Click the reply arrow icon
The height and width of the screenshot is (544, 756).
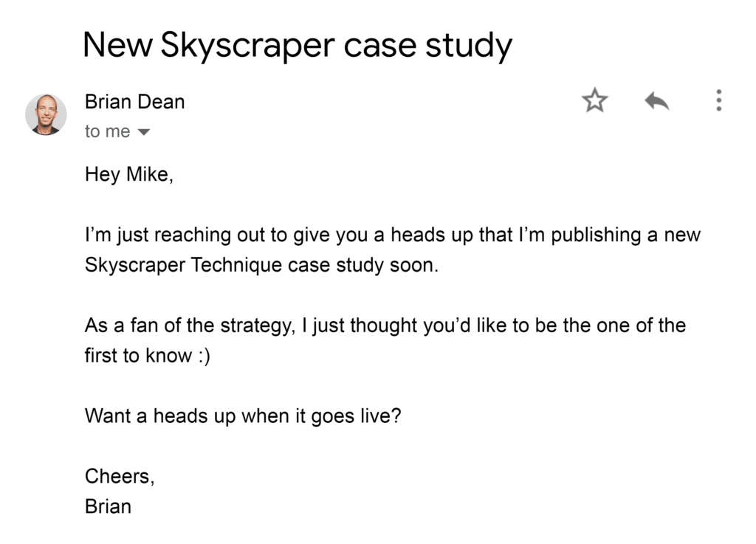click(656, 100)
